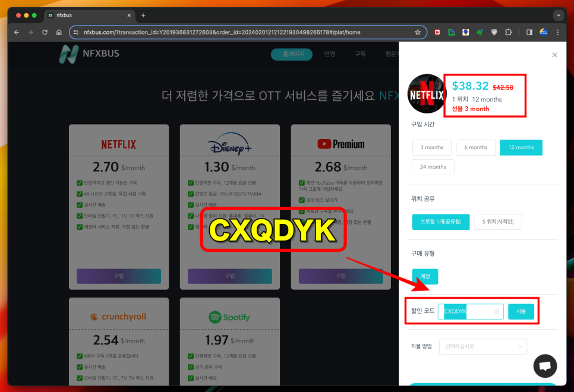Click 구입 button on Disney+ card
The height and width of the screenshot is (392, 574).
(x=230, y=276)
